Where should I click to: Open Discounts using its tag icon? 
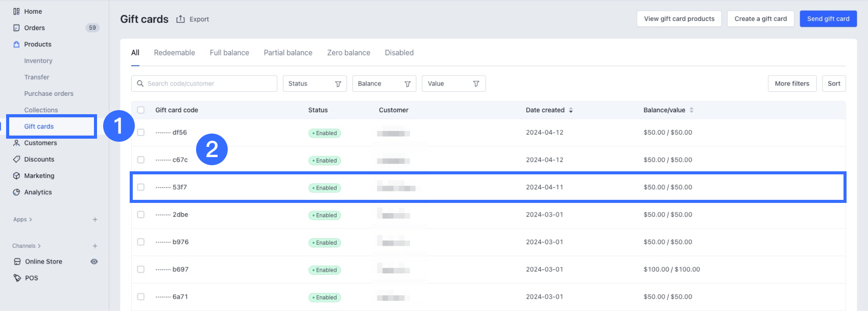point(16,160)
